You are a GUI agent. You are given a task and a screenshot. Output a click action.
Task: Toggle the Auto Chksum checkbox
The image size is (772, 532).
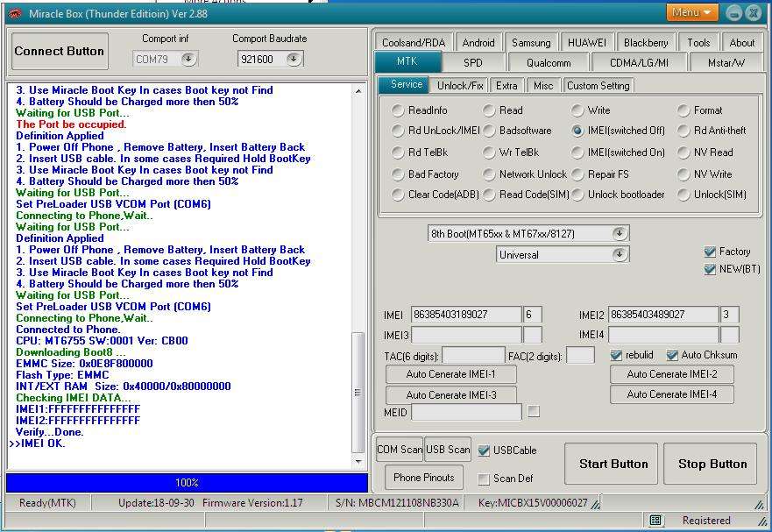(672, 355)
